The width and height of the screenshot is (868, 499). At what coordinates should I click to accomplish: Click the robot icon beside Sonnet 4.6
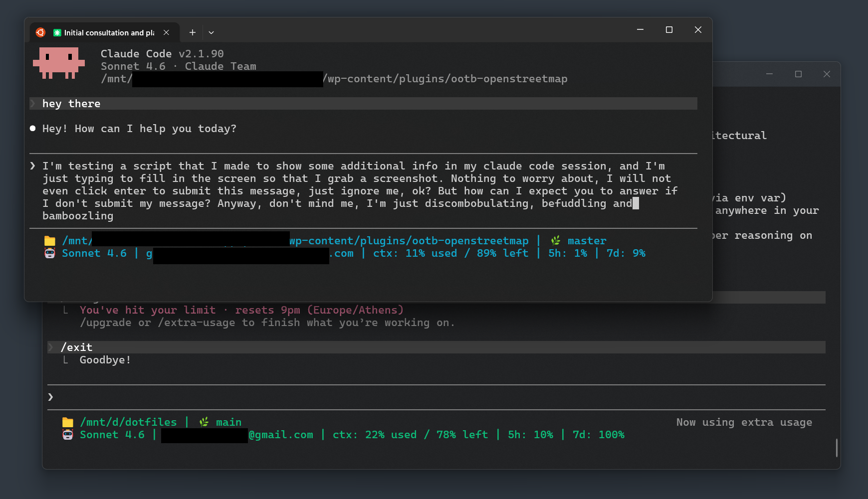[49, 253]
